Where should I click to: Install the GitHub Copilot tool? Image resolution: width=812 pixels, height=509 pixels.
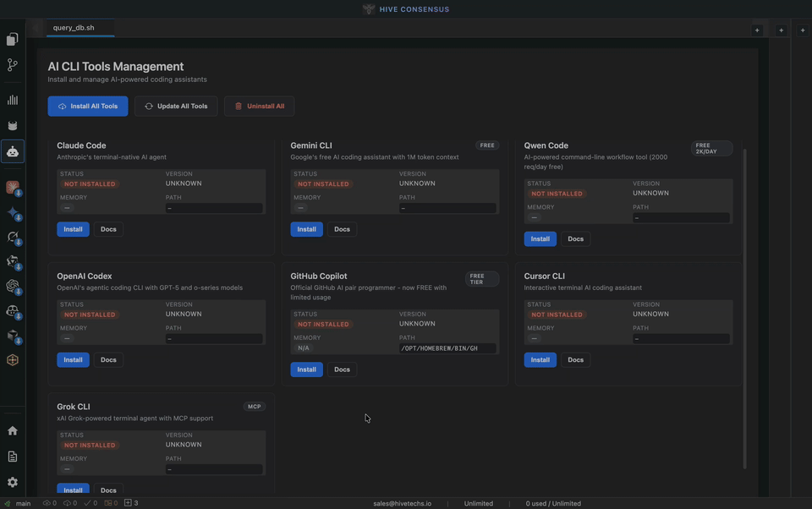(306, 369)
